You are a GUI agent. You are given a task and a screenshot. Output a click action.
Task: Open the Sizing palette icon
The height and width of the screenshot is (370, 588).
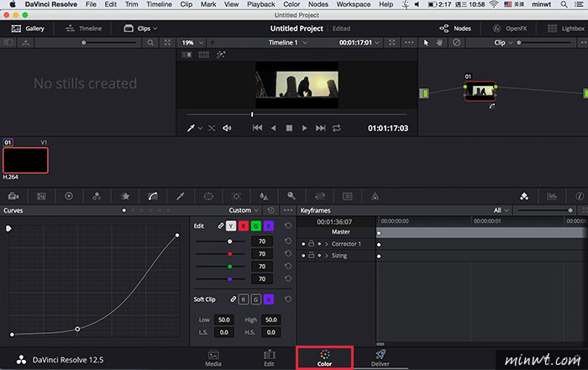click(319, 196)
